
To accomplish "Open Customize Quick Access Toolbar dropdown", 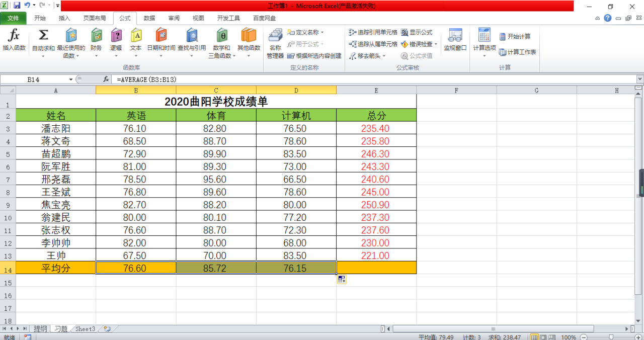I will click(58, 6).
